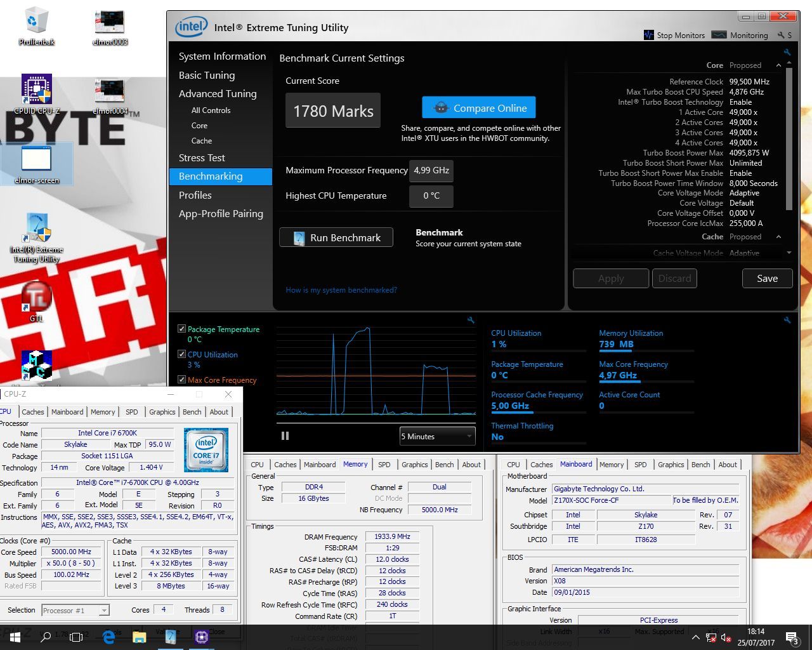Open Profiles section
Screen dimensions: 812x650
(x=195, y=195)
